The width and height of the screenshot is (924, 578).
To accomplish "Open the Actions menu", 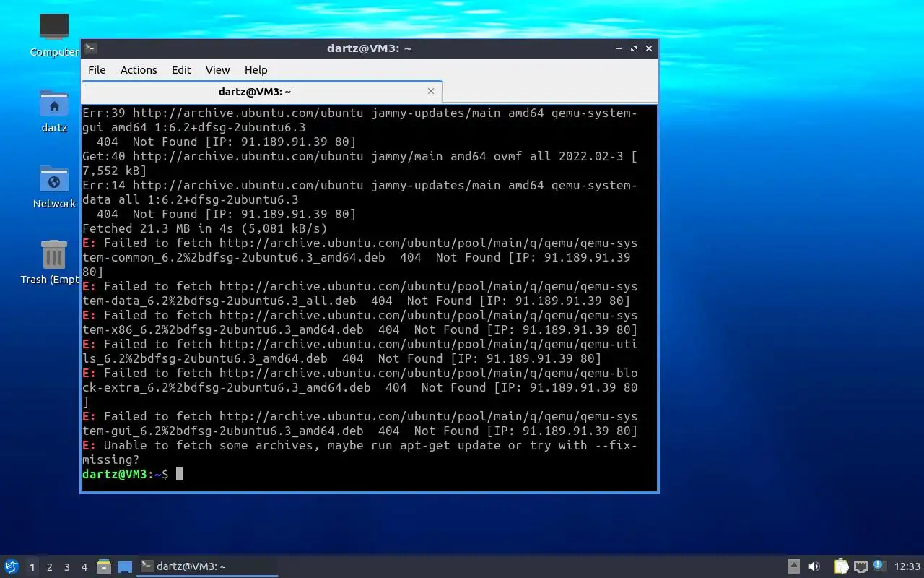I will pos(139,69).
